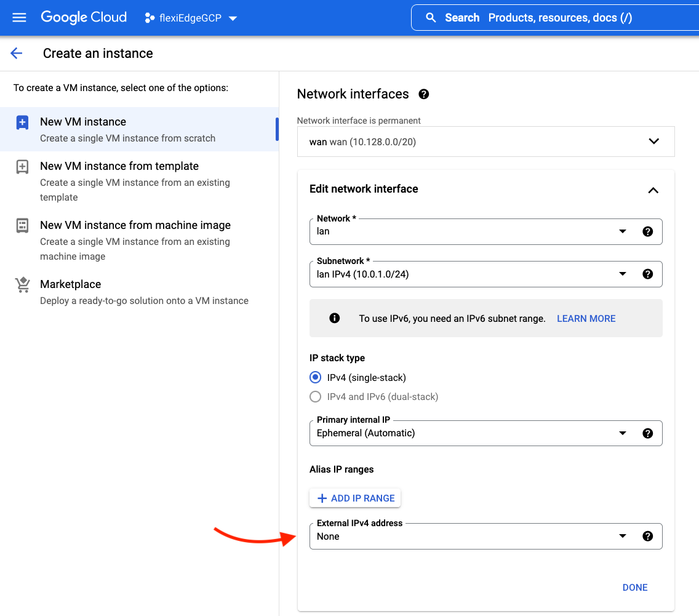The width and height of the screenshot is (699, 616).
Task: Open the flexiEdgeGCP project selector
Action: 191,18
